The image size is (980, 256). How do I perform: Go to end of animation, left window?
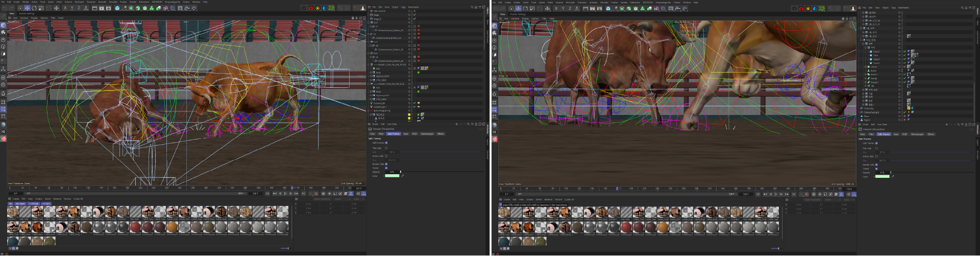coord(304,194)
